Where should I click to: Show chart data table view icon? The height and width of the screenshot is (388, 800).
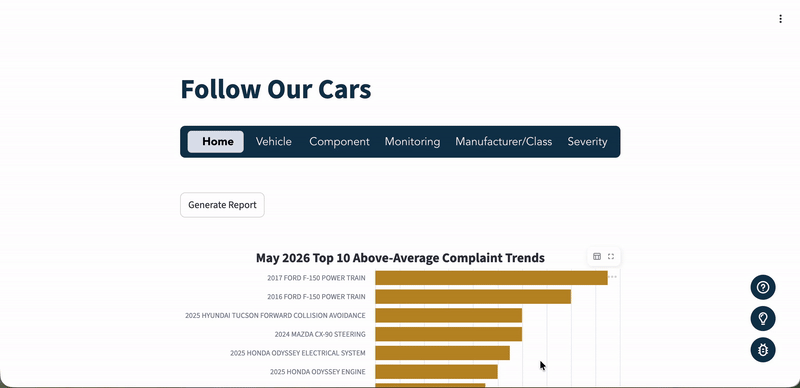(x=596, y=256)
